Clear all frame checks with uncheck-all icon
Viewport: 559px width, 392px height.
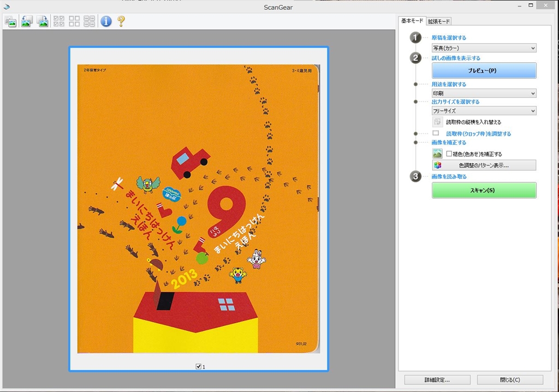click(x=74, y=21)
